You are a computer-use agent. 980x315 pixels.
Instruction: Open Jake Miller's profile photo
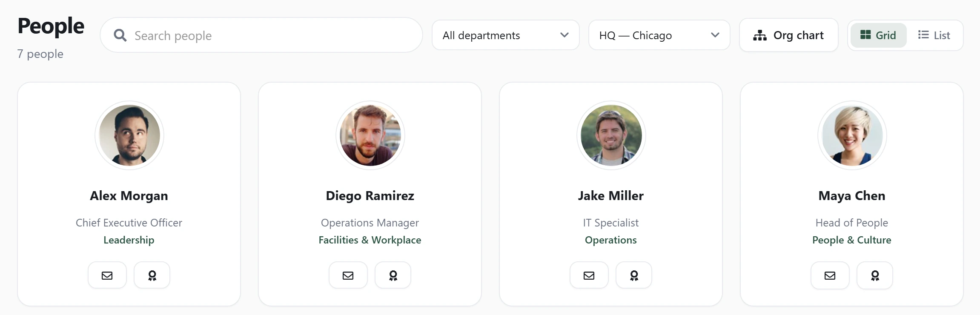[611, 135]
